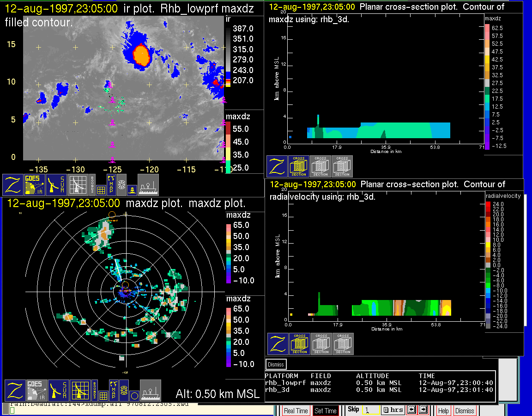Toggle Real Time mode
532x416 pixels.
pyautogui.click(x=296, y=410)
